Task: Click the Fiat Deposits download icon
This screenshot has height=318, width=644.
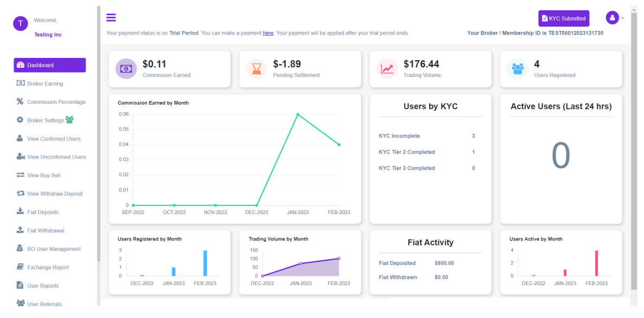Action: point(20,212)
